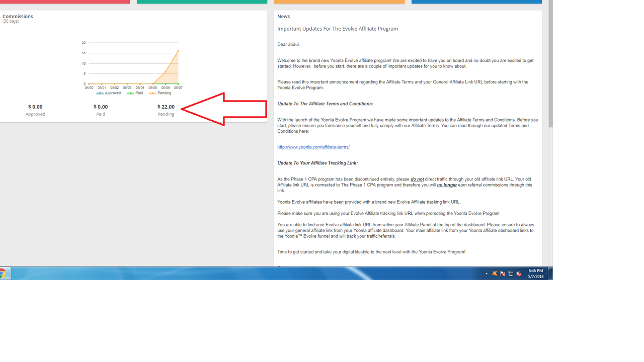Click the (30 days) subtitle under Commissions
The width and height of the screenshot is (644, 362).
point(11,21)
